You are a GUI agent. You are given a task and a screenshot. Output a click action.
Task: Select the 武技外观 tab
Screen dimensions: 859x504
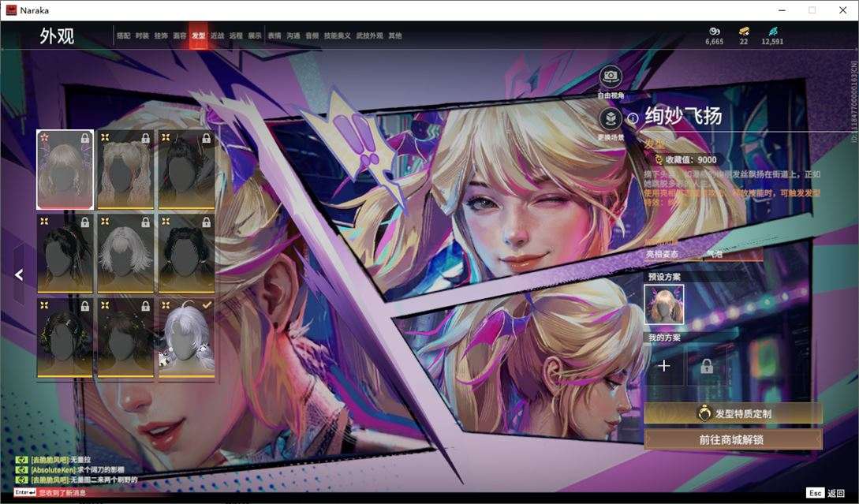coord(370,35)
